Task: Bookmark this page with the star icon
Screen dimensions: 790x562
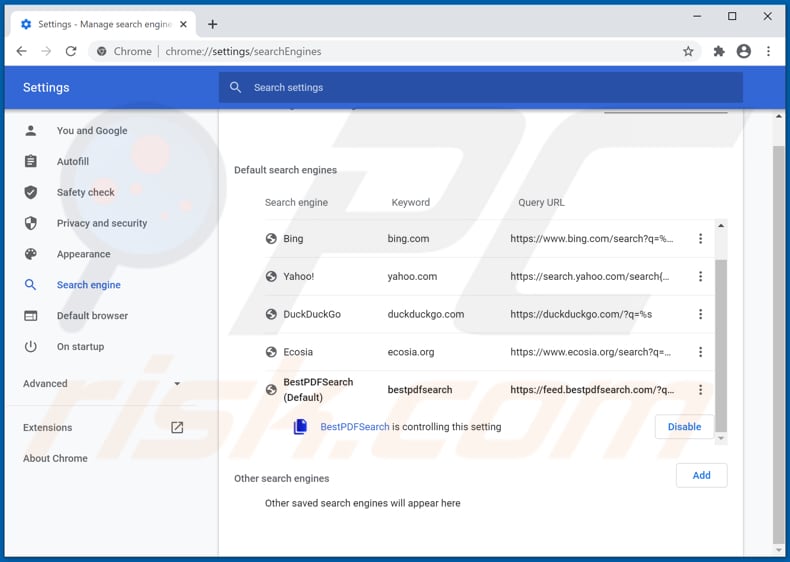Action: point(688,51)
